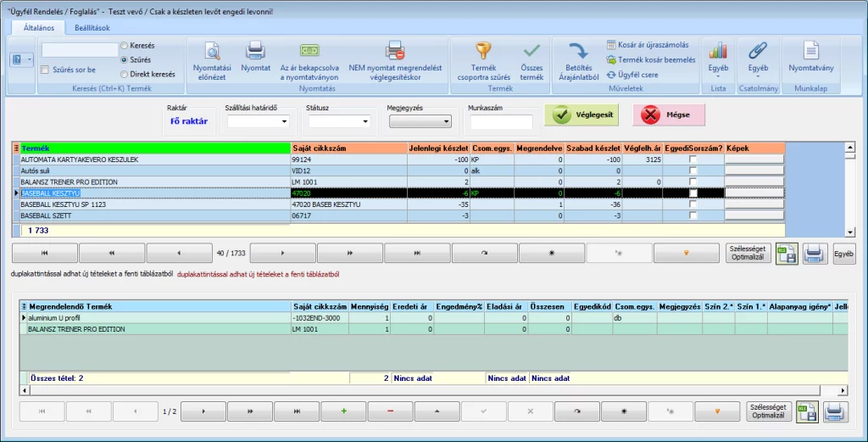Click the help icon in the ribbon
868x442 pixels.
point(17,59)
